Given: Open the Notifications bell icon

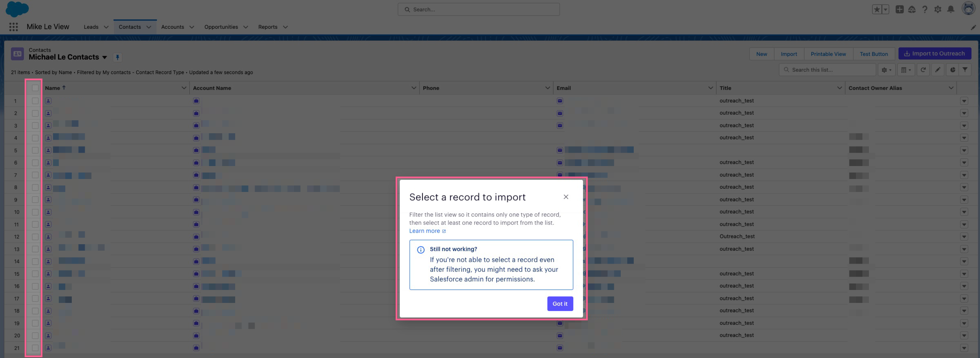Looking at the screenshot, I should [x=951, y=9].
